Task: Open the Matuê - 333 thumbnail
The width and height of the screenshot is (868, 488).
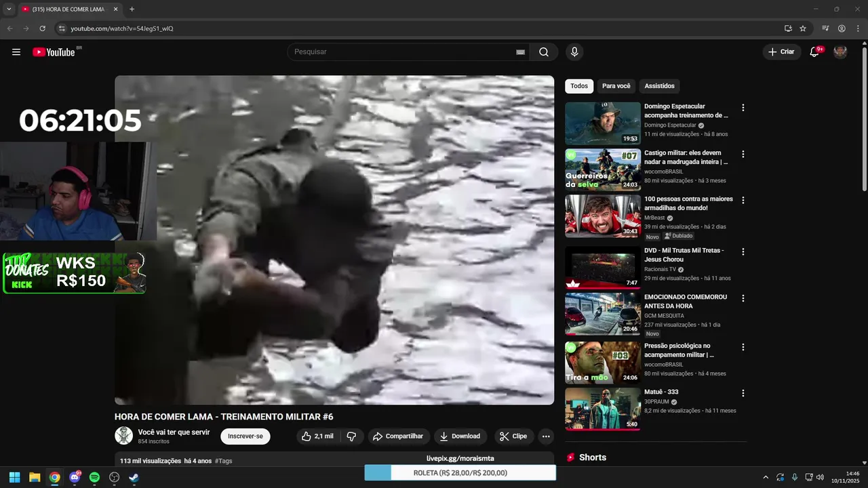Action: pyautogui.click(x=603, y=409)
